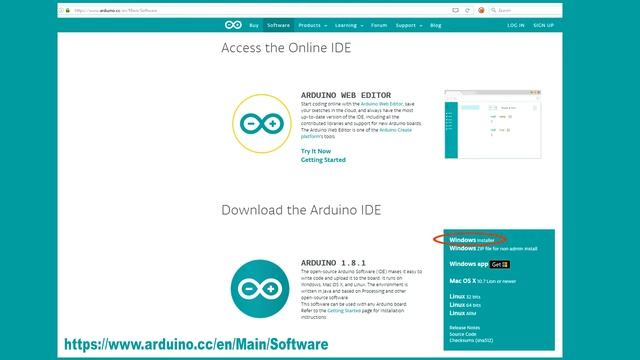
Task: Open the Blog nav link
Action: [x=436, y=25]
